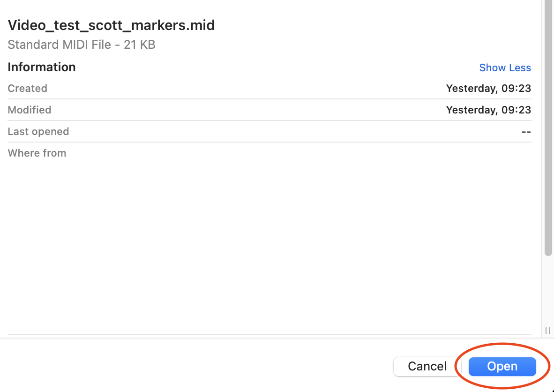
Task: Click the Created date value
Action: (488, 89)
